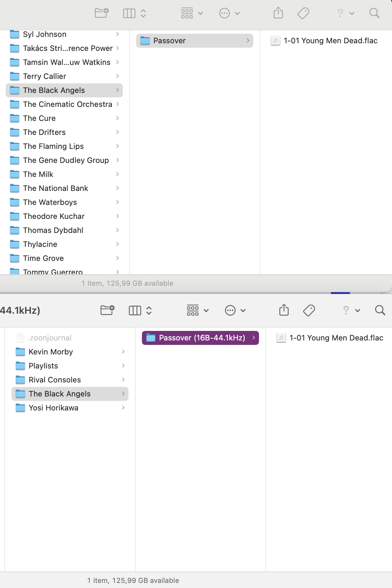Viewport: 392px width, 588px height.
Task: Click chevron beside Thylacine folder
Action: (x=117, y=244)
